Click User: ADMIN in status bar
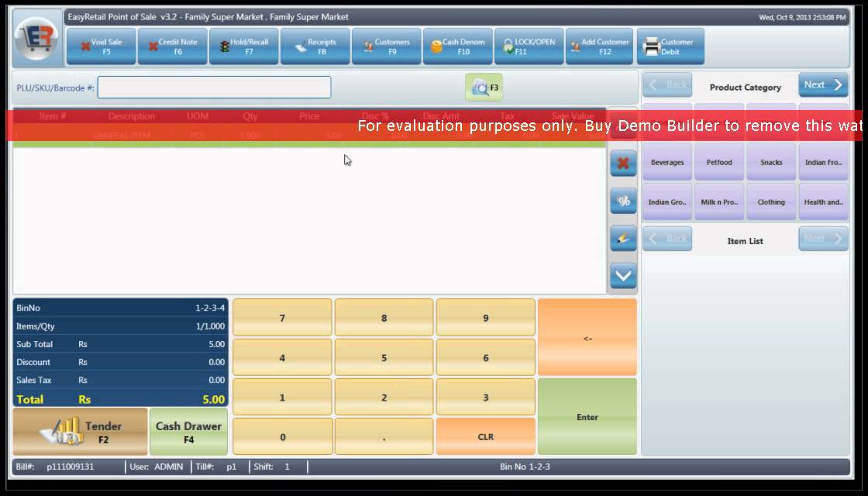The image size is (868, 496). (156, 467)
